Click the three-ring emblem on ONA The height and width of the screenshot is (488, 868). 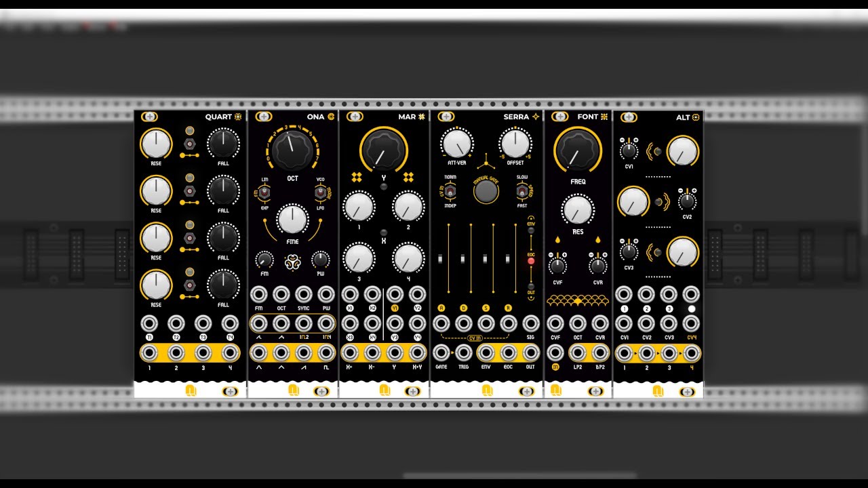click(x=292, y=262)
